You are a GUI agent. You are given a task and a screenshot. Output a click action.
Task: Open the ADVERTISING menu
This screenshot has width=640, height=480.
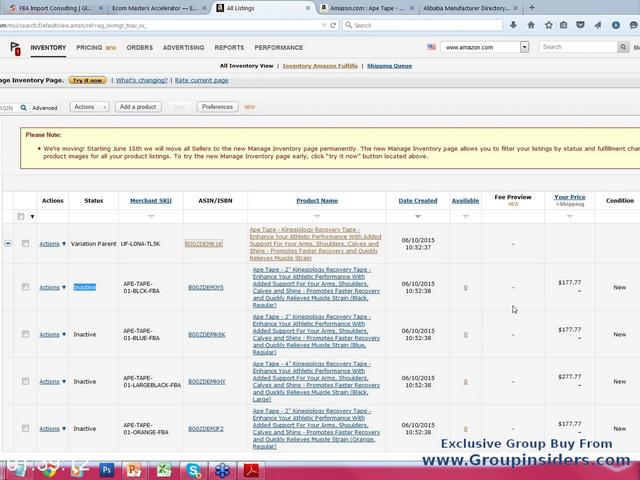[184, 48]
